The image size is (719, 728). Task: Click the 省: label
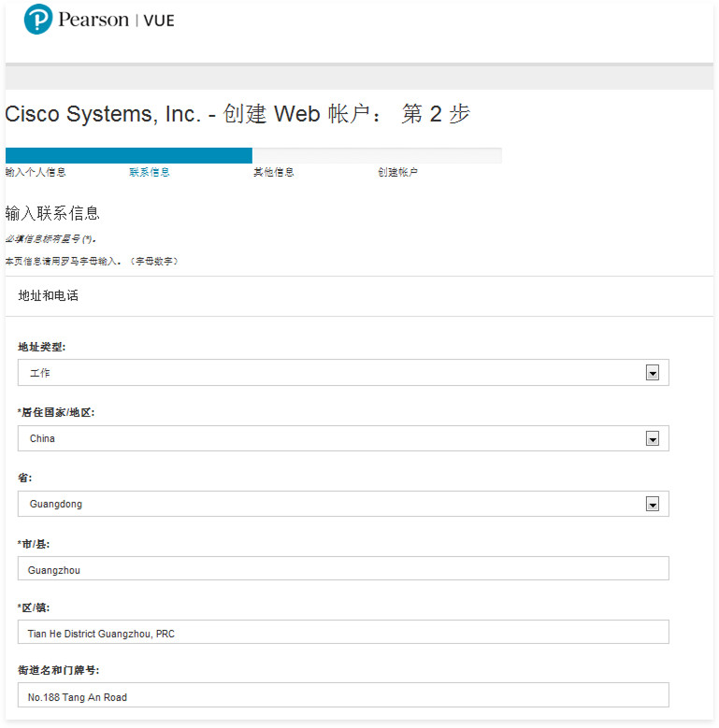25,478
